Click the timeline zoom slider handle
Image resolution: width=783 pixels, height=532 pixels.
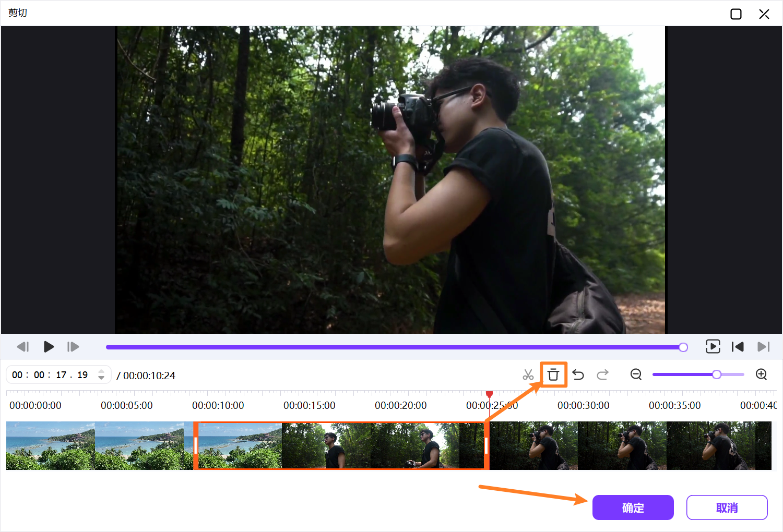click(717, 374)
